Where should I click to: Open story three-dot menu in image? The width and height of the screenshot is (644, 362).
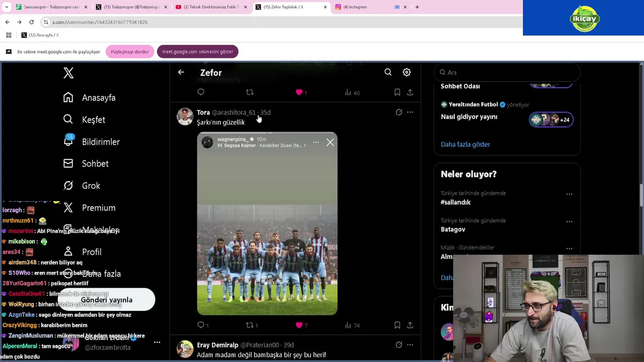[315, 142]
